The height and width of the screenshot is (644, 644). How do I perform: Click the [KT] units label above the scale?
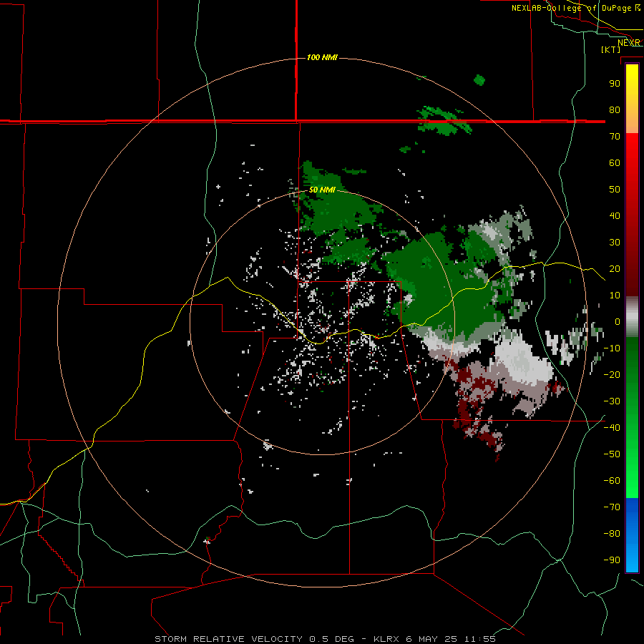coord(611,49)
